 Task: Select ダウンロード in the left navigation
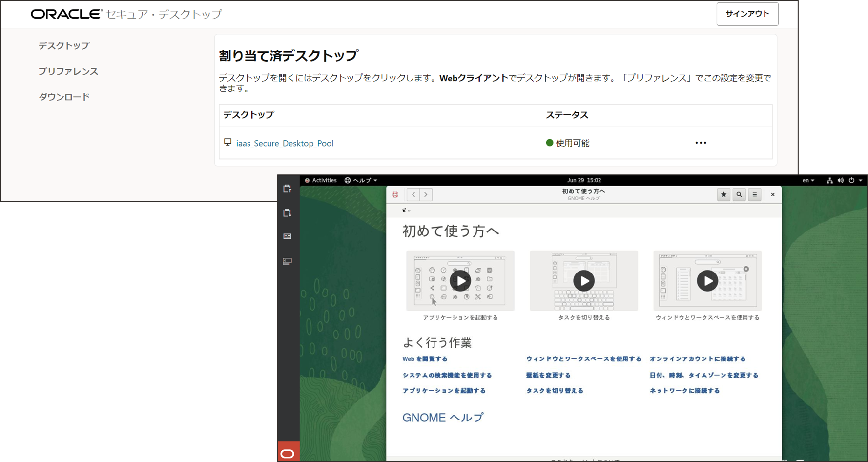64,97
